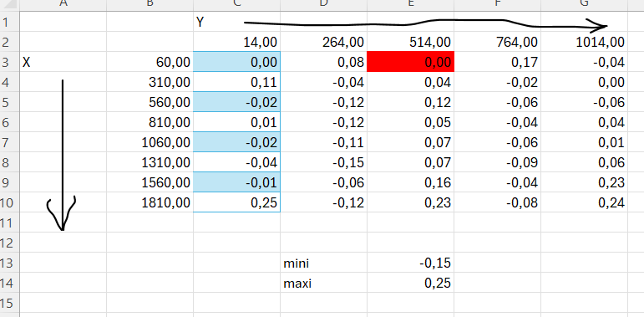Select the cell labeled X
This screenshot has width=644, height=317.
coord(63,62)
